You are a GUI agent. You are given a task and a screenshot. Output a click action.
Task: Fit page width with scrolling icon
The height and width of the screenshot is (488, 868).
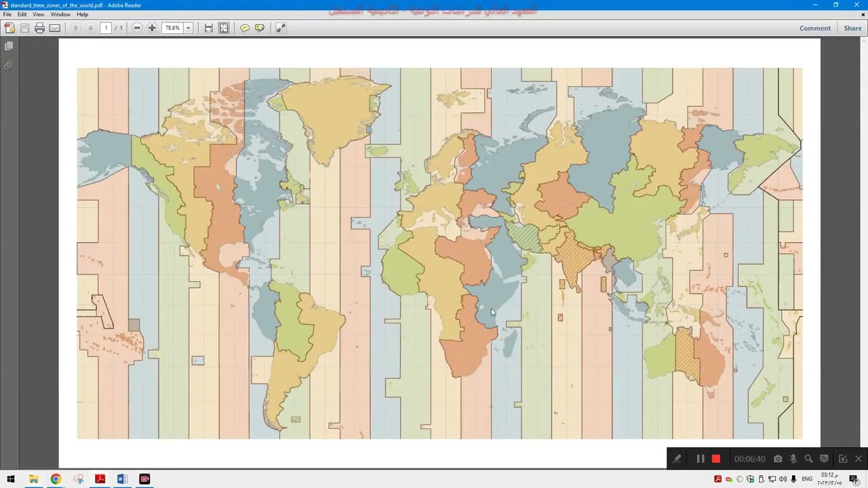209,28
